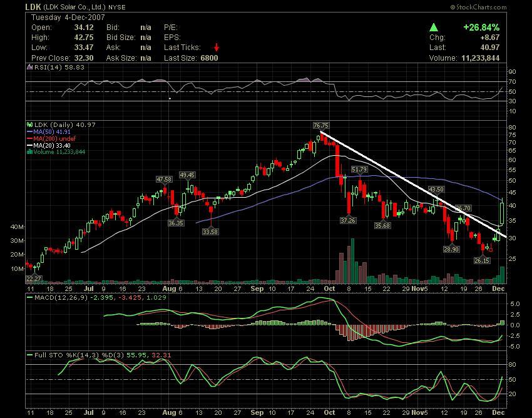Click the 'MA(50) 41.91' legend entry
Viewport: 532px width, 418px height.
click(52, 131)
